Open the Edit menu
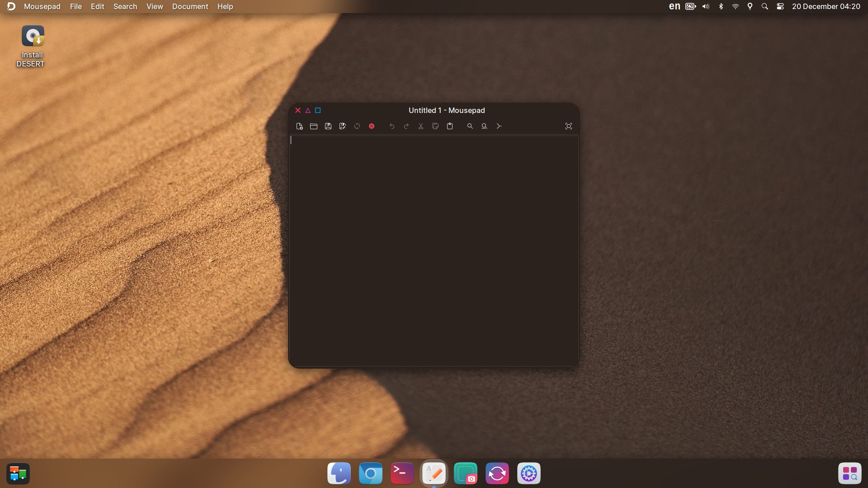868x488 pixels. click(97, 6)
